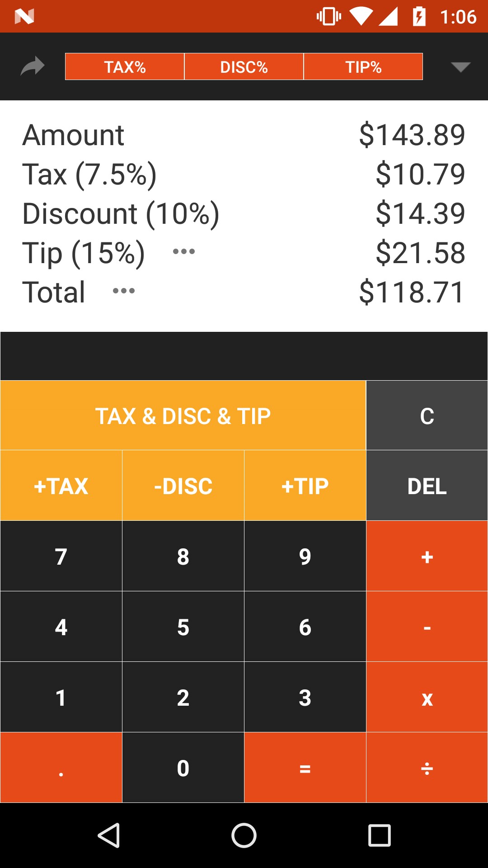Image resolution: width=488 pixels, height=868 pixels.
Task: Open the TAX% setting tab
Action: coord(125,67)
